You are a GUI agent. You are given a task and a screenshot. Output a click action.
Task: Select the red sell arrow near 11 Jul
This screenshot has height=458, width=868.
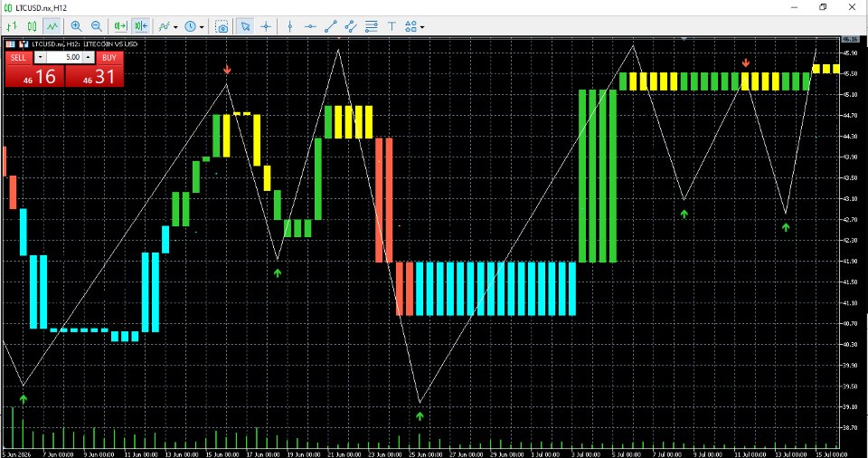pyautogui.click(x=746, y=63)
